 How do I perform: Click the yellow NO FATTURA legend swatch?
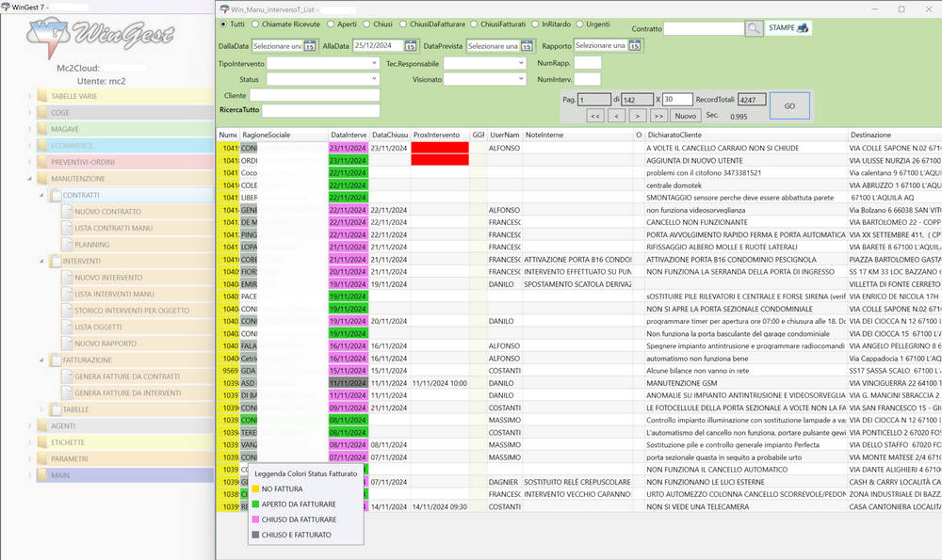pyautogui.click(x=254, y=489)
